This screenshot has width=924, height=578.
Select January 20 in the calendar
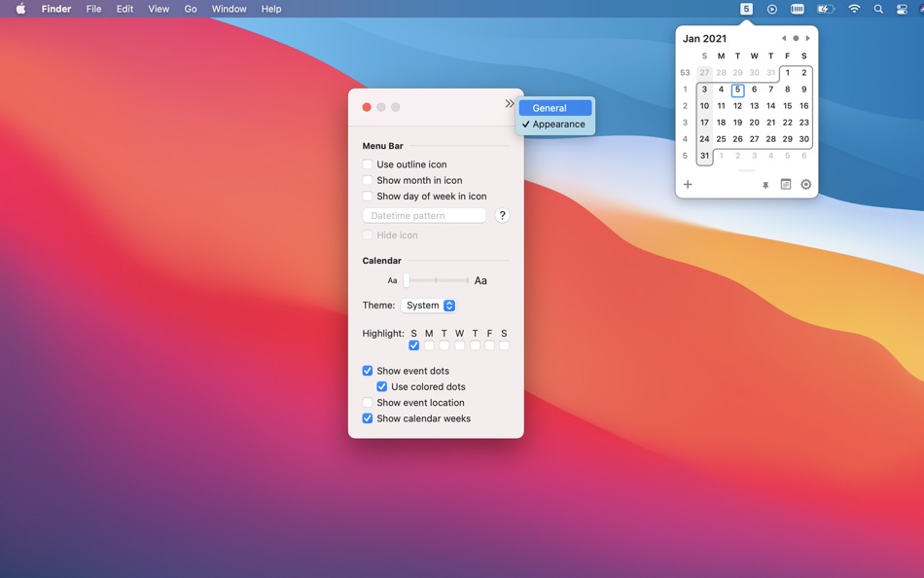click(x=755, y=122)
